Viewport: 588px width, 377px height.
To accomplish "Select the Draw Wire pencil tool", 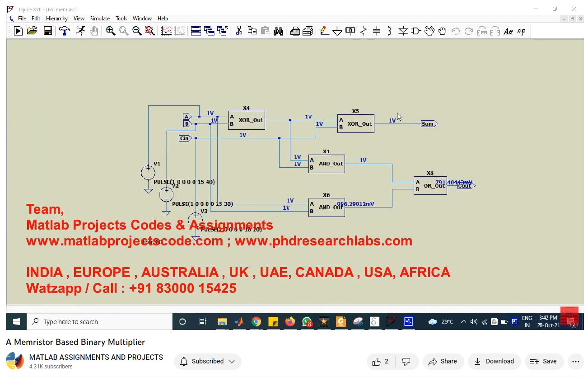I will pyautogui.click(x=324, y=31).
